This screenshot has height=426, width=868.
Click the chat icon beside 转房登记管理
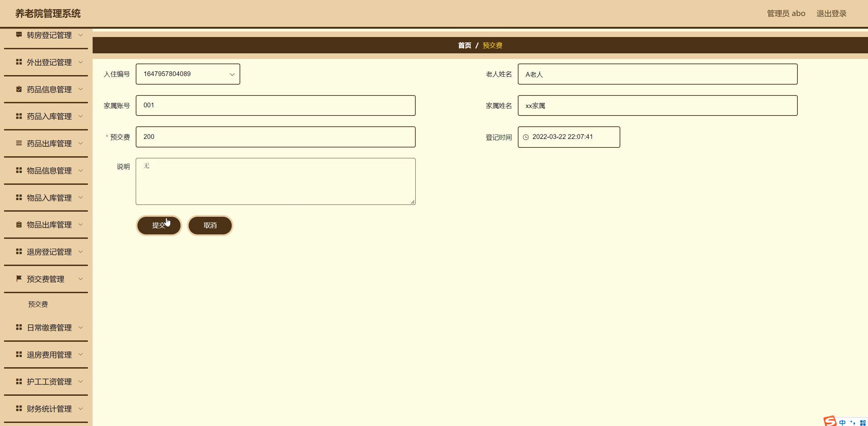(19, 35)
